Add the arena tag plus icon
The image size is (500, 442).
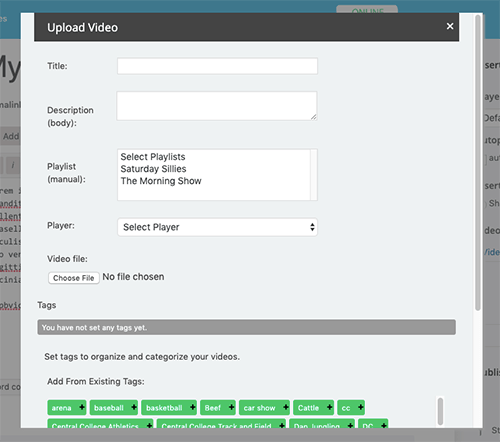(x=82, y=407)
